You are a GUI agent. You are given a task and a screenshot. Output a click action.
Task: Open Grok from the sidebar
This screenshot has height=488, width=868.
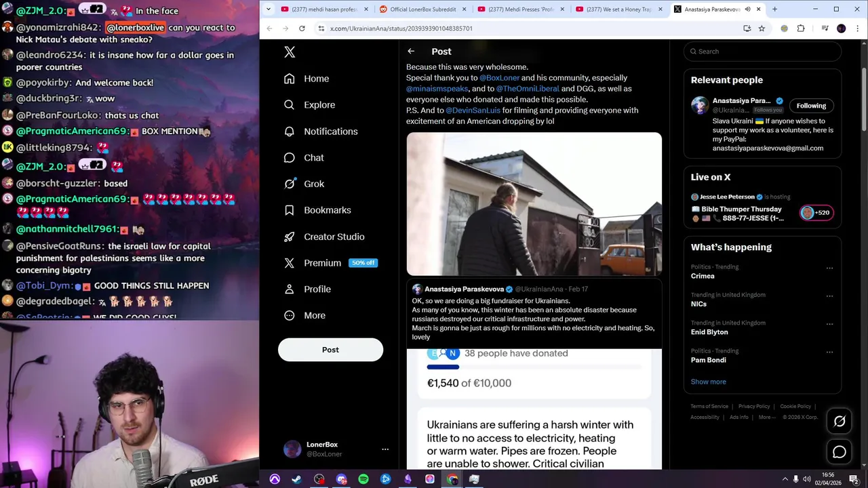pos(304,184)
